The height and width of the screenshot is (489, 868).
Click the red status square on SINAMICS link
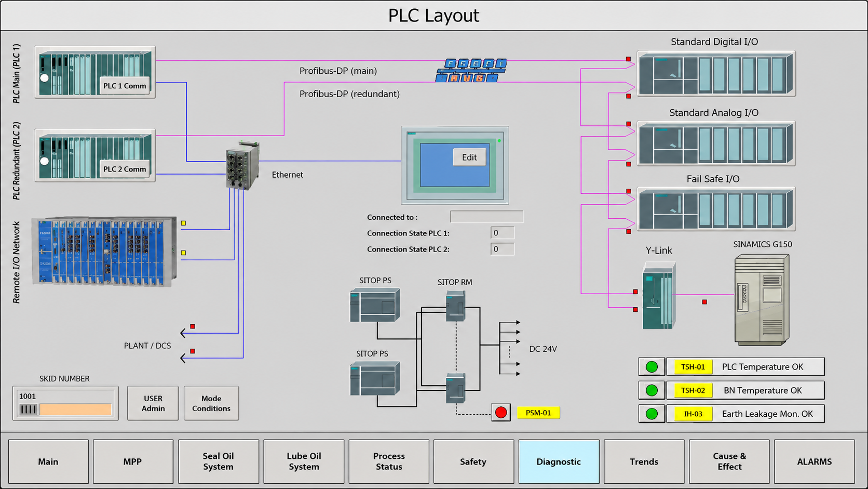point(704,302)
